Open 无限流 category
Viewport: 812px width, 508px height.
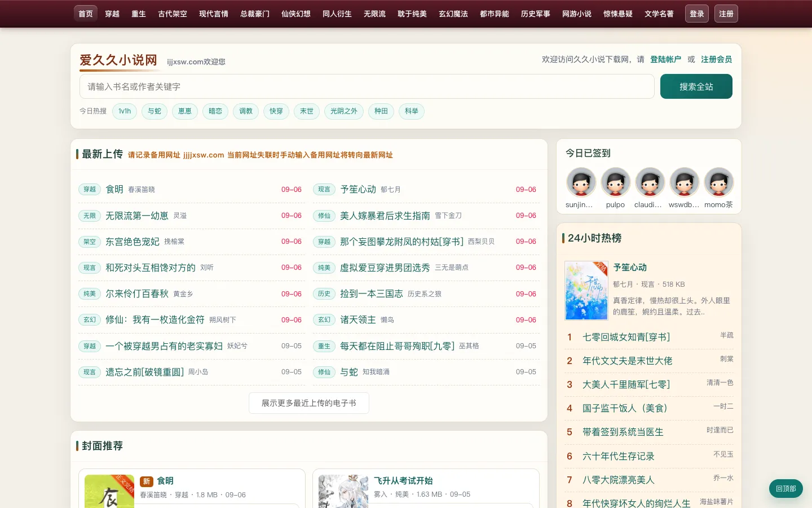(x=374, y=14)
